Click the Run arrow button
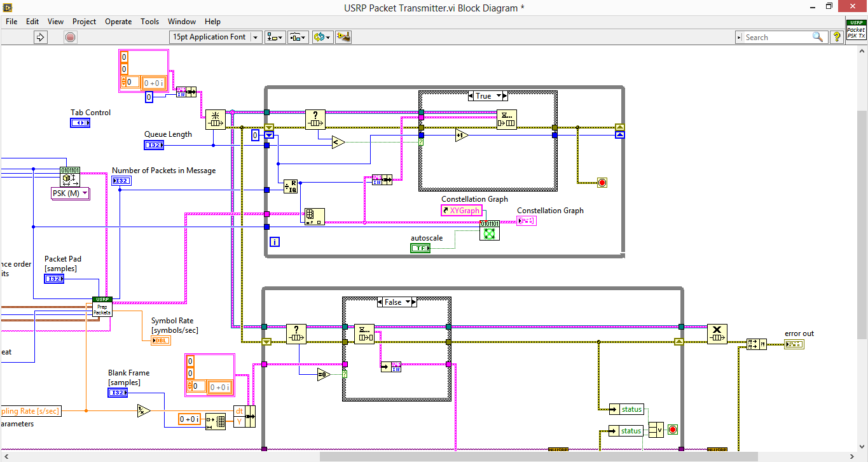The height and width of the screenshot is (462, 868). 41,37
